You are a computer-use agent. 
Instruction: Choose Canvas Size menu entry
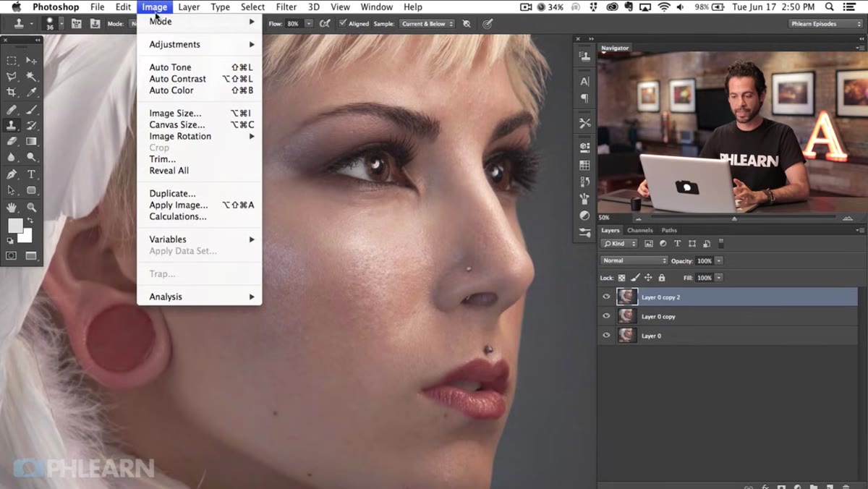pyautogui.click(x=200, y=124)
